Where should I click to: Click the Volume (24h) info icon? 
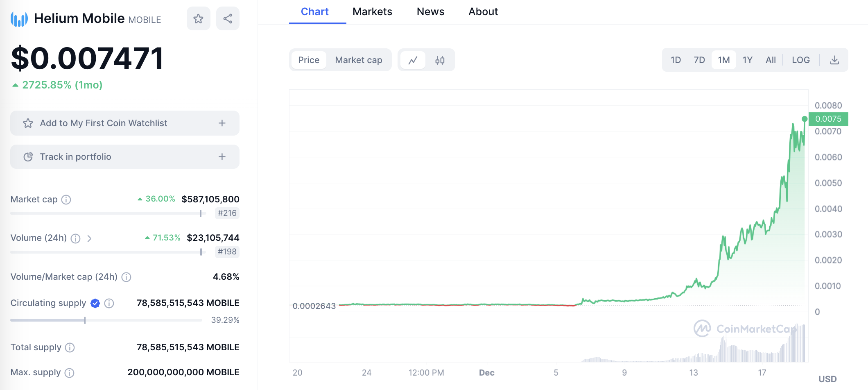[x=75, y=238]
